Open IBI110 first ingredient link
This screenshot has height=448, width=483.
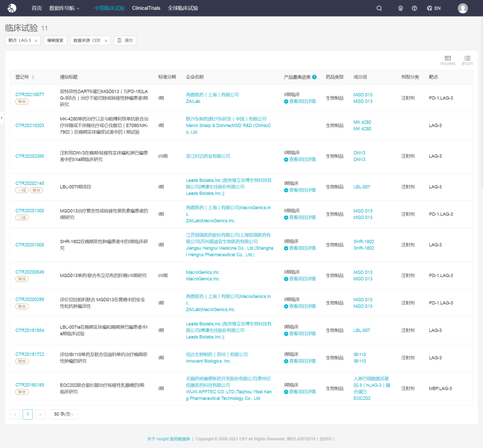tap(360, 355)
